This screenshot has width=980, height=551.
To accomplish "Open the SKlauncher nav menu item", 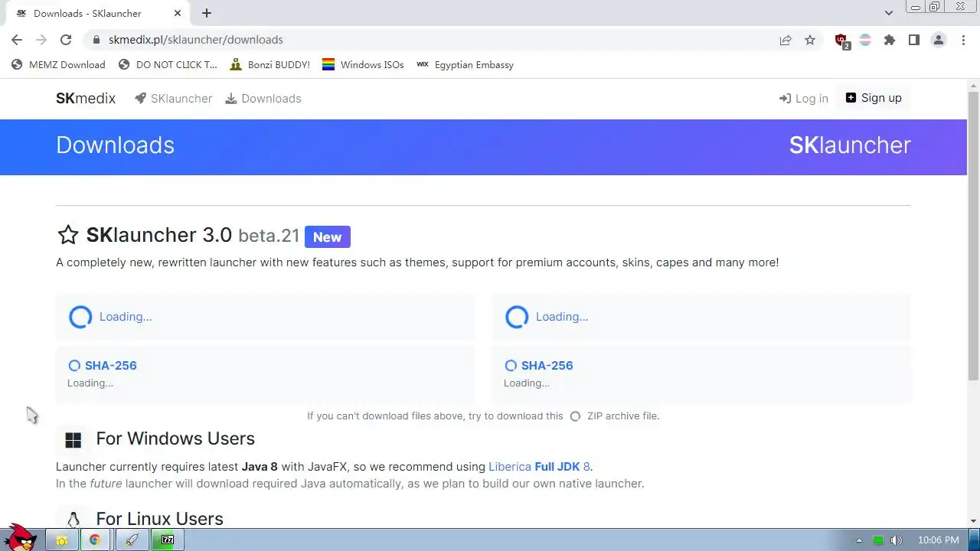I will (173, 99).
